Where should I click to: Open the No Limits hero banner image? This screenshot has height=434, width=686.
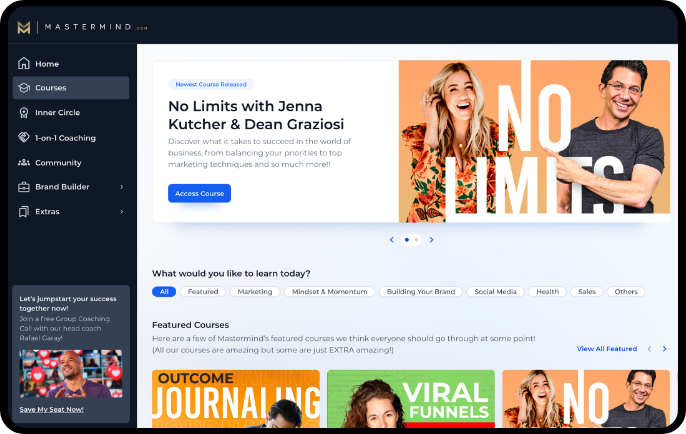click(534, 141)
